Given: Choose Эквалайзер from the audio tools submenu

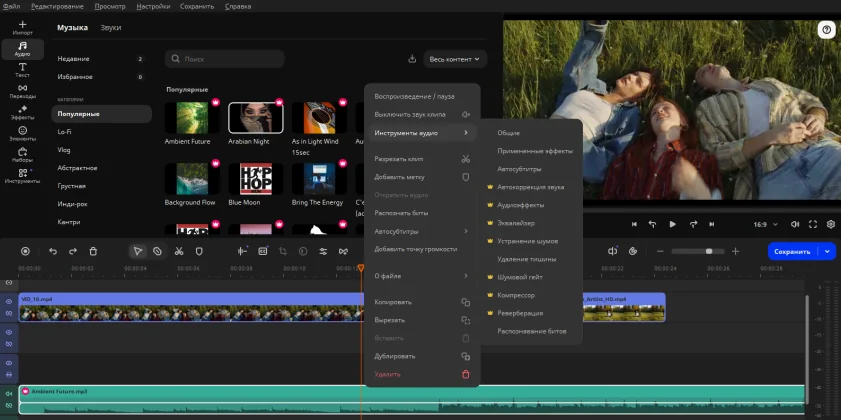Looking at the screenshot, I should (517, 222).
